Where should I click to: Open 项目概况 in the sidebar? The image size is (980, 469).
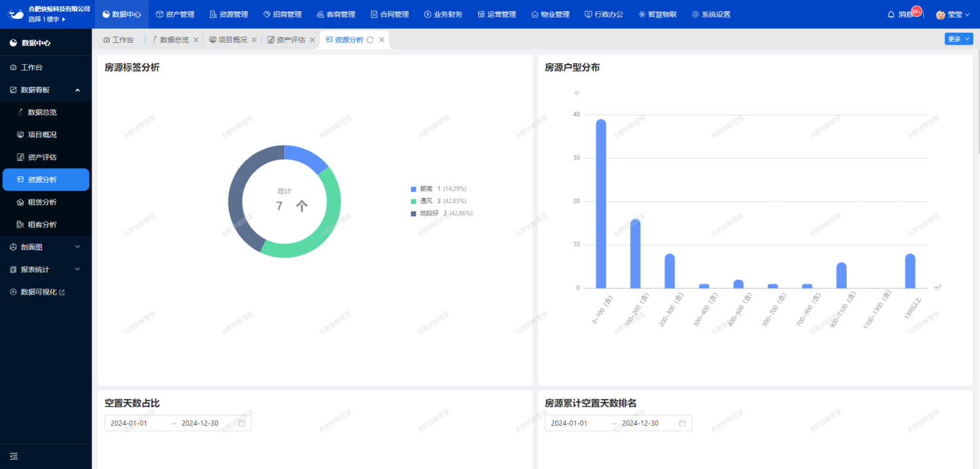pyautogui.click(x=46, y=135)
